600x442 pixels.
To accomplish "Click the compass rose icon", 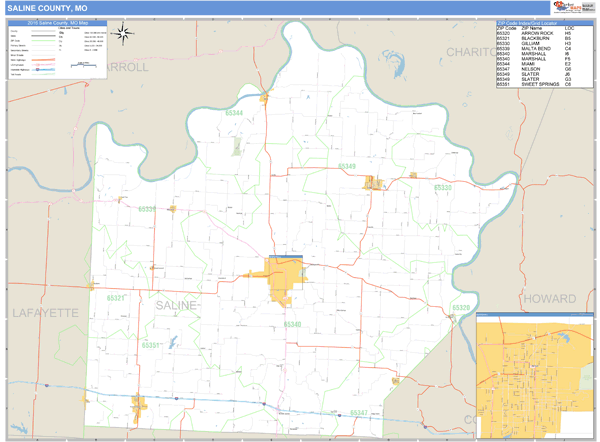I will click(x=123, y=33).
